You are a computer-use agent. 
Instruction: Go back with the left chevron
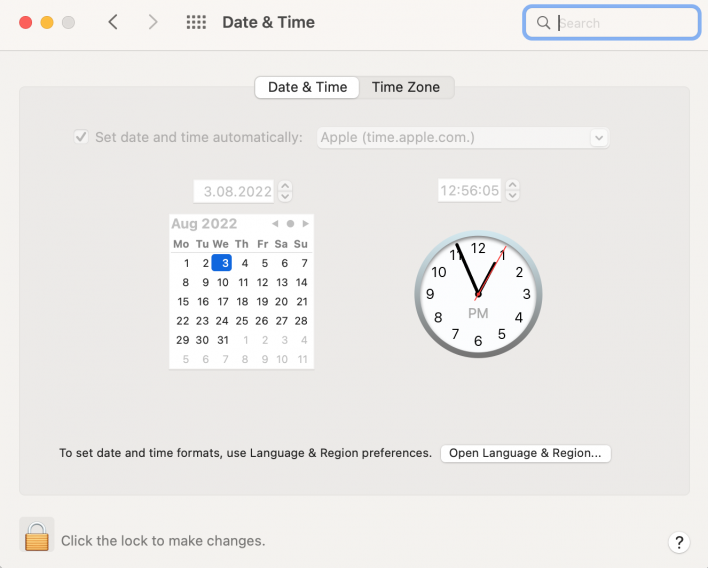pos(113,22)
